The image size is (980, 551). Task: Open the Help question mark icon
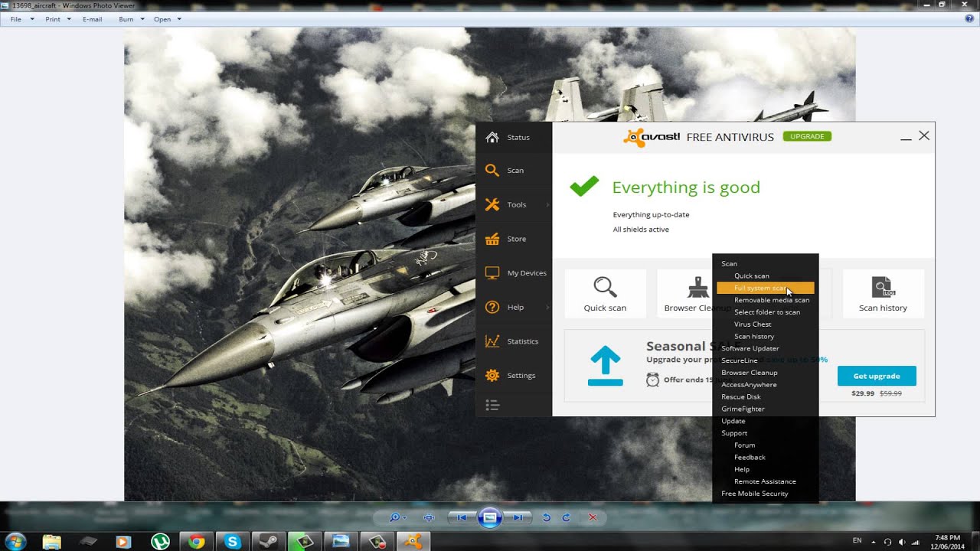pos(492,307)
